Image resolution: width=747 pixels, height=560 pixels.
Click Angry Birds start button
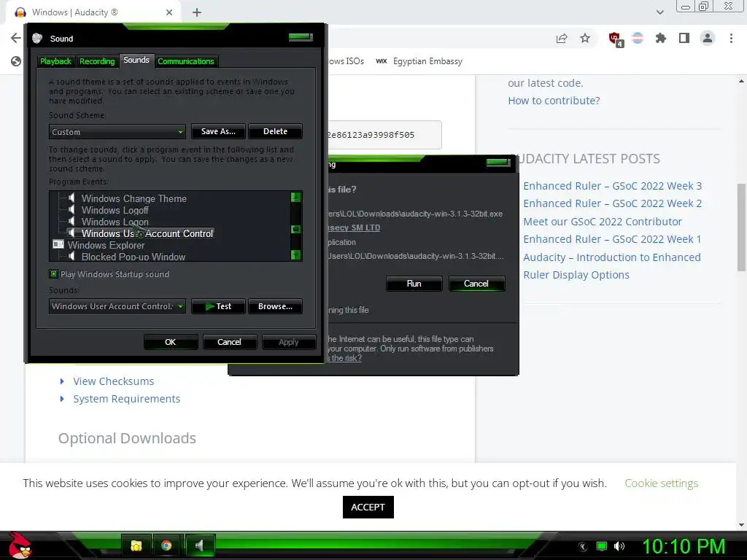point(20,545)
